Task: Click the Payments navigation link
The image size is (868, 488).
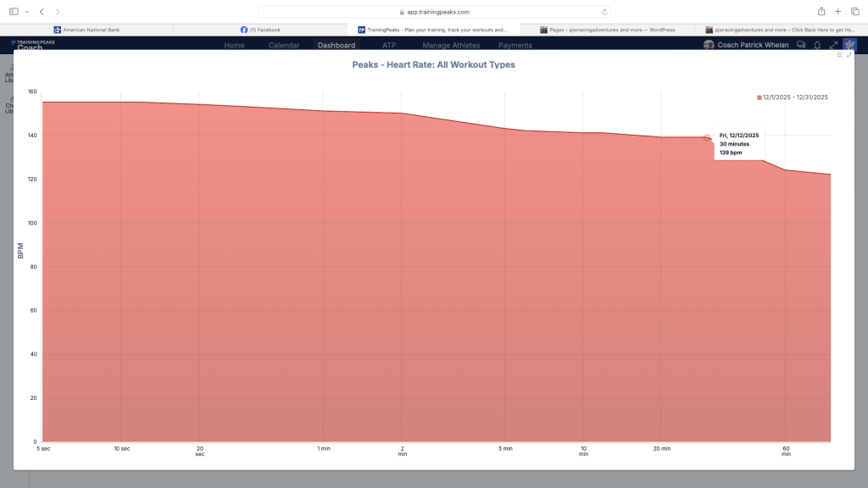Action: [x=515, y=45]
